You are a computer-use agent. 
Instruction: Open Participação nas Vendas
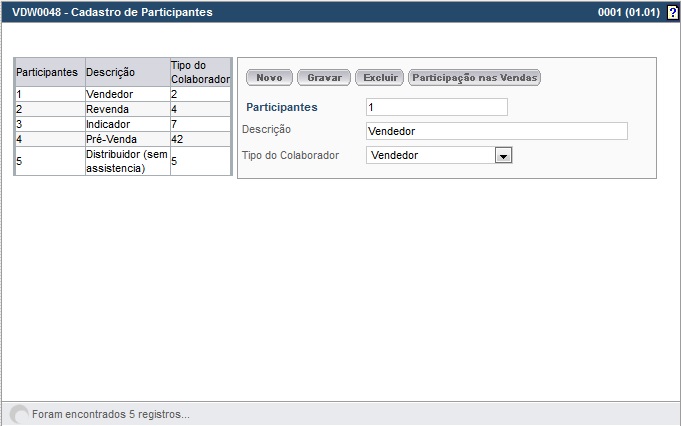click(x=475, y=78)
